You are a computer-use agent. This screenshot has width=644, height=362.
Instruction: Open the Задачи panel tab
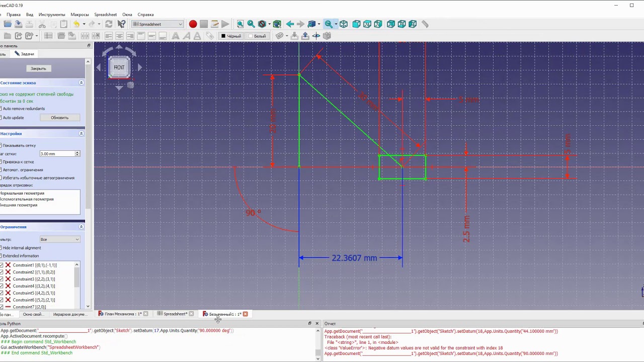(x=24, y=54)
